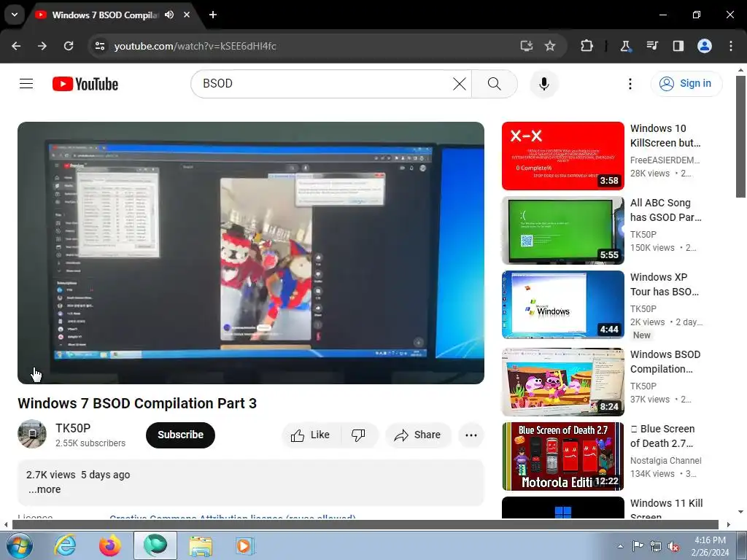Click the video title heading text
The image size is (747, 560).
[137, 403]
